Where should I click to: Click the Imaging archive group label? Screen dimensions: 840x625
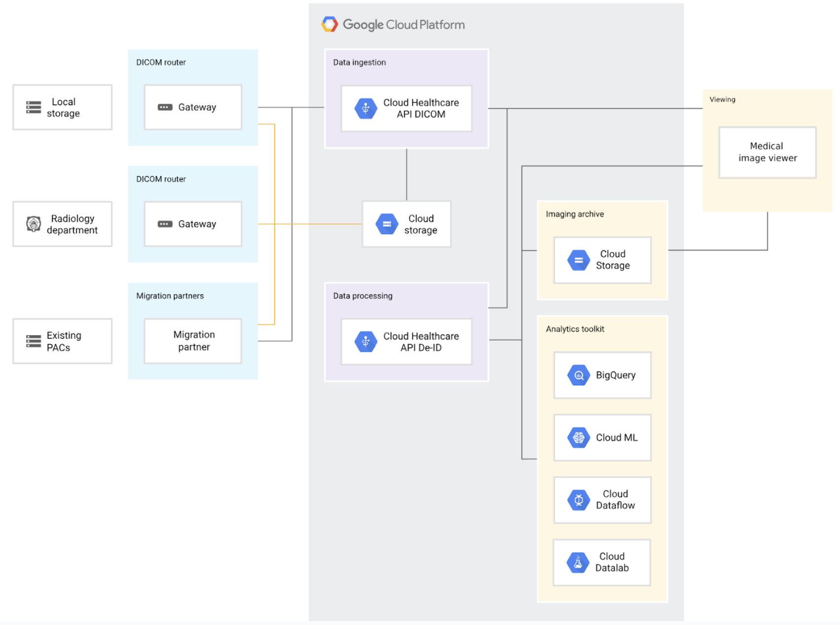[x=575, y=214]
